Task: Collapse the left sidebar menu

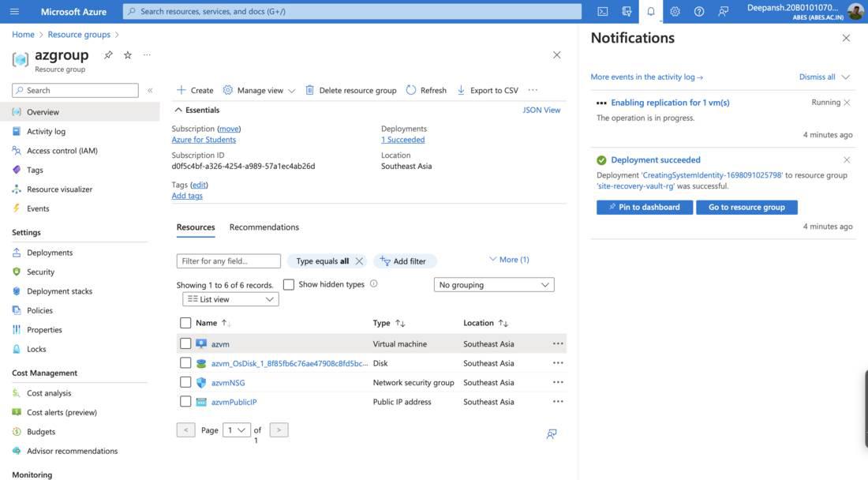Action: pos(150,91)
